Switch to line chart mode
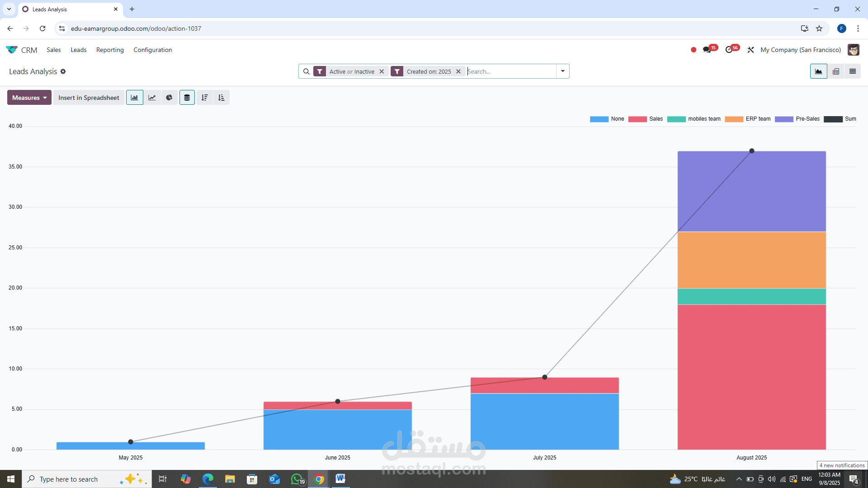The height and width of the screenshot is (488, 868). (152, 98)
